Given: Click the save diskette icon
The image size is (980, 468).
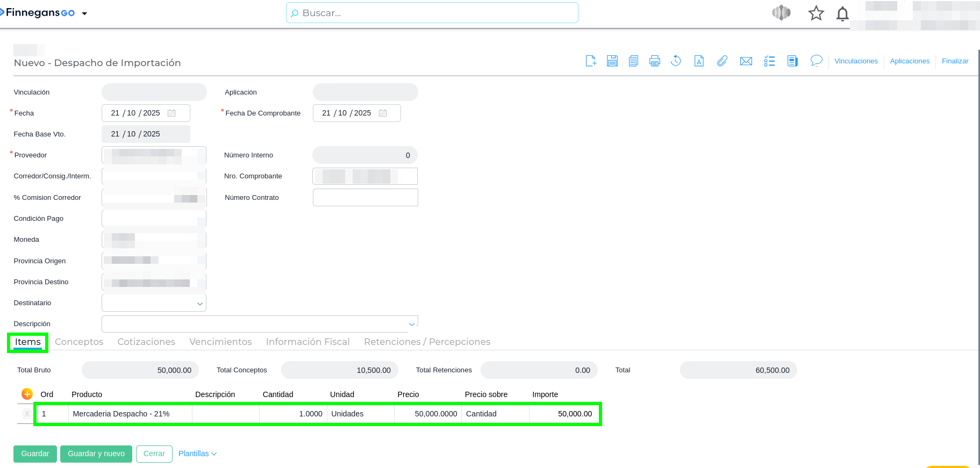Looking at the screenshot, I should click(x=612, y=61).
